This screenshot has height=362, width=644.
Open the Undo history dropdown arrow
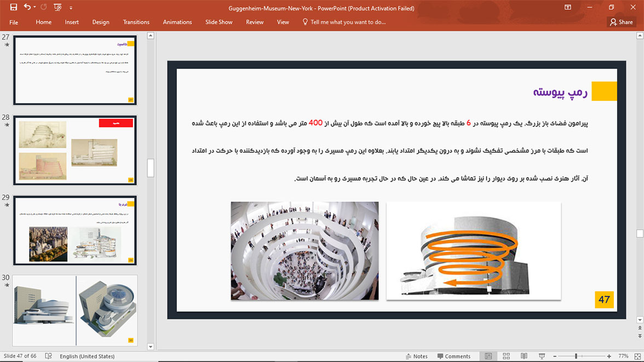(x=34, y=8)
